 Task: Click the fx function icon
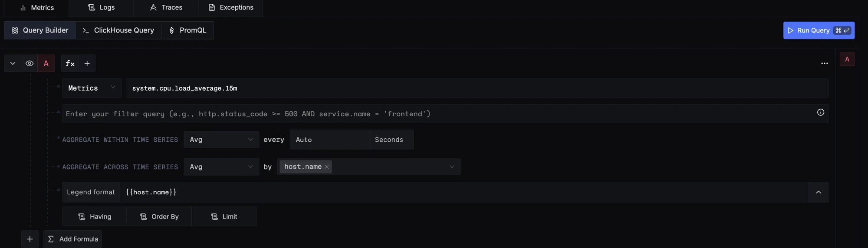tap(70, 63)
